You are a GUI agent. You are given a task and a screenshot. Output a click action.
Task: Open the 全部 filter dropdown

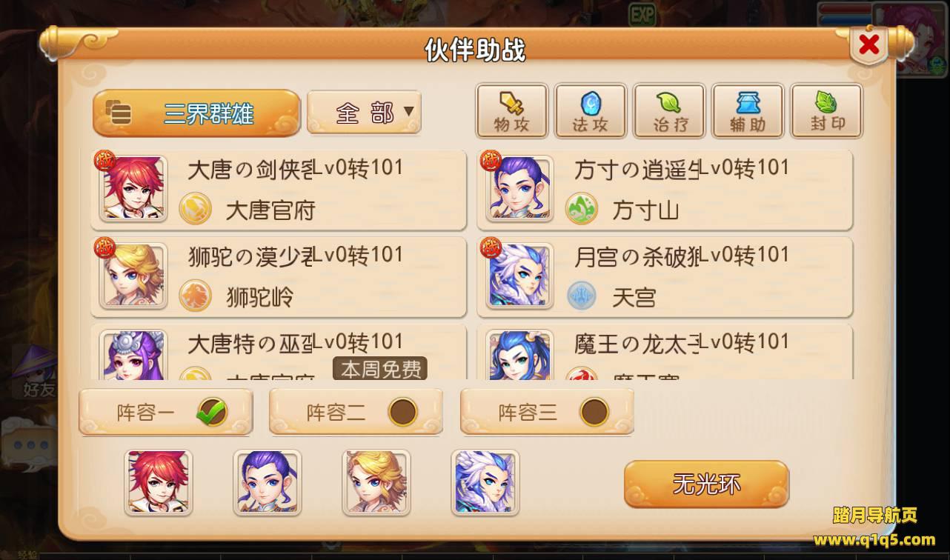[x=365, y=113]
